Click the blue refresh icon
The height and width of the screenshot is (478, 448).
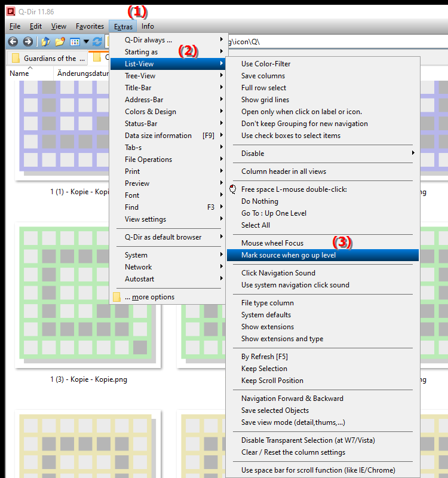pyautogui.click(x=97, y=41)
